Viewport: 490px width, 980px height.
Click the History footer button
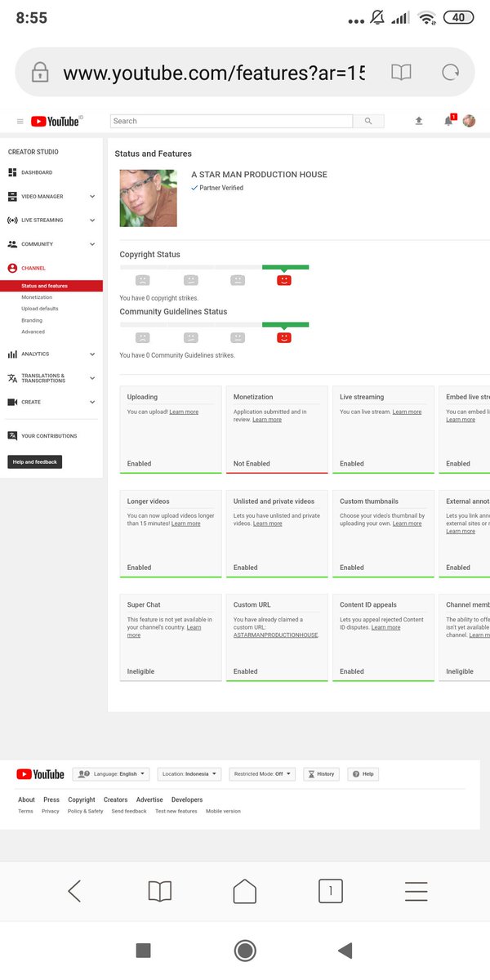(321, 773)
